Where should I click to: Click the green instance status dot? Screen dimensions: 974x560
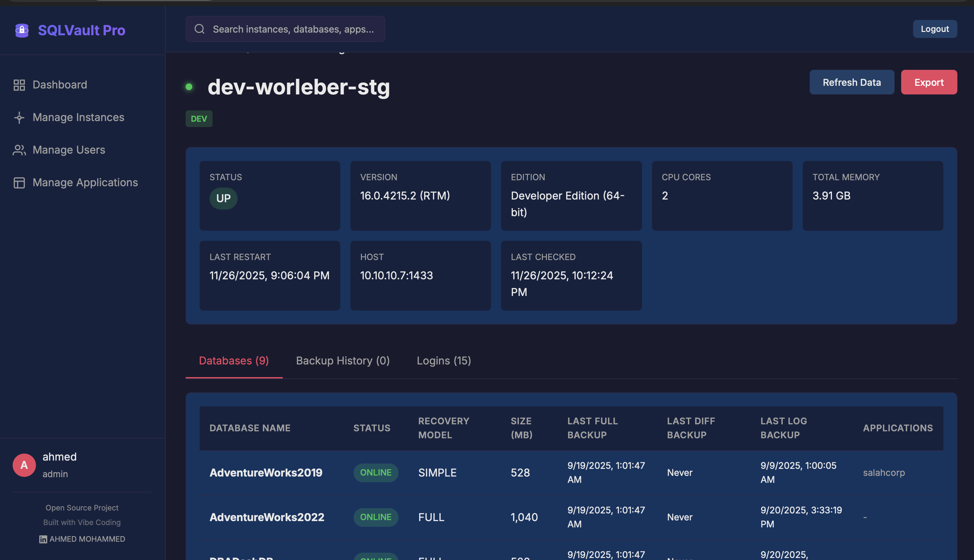pyautogui.click(x=189, y=87)
